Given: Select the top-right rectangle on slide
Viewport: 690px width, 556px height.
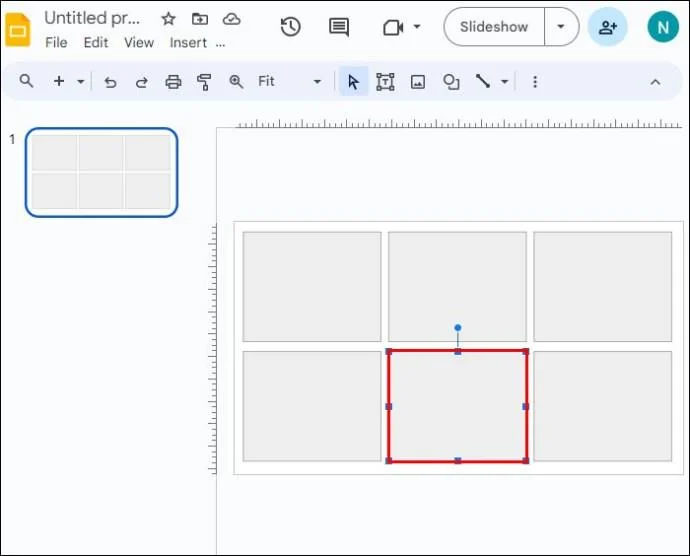Looking at the screenshot, I should click(x=602, y=287).
